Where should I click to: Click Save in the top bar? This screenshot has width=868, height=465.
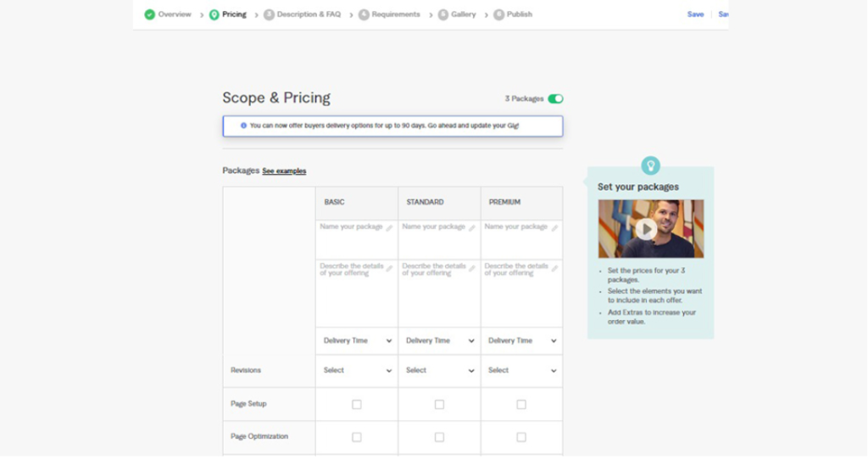click(695, 14)
